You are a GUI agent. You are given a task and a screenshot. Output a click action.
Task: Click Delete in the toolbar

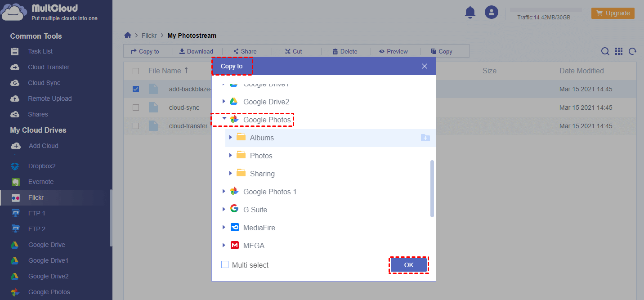(x=345, y=51)
